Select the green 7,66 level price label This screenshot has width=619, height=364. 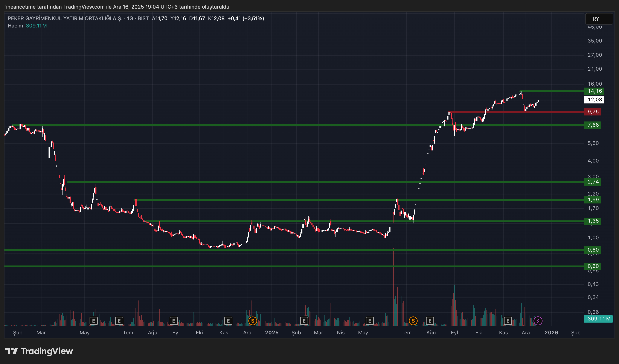pos(593,125)
